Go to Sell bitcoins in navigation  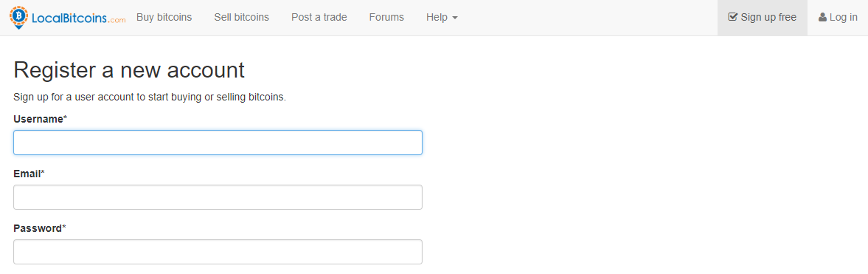pos(241,17)
